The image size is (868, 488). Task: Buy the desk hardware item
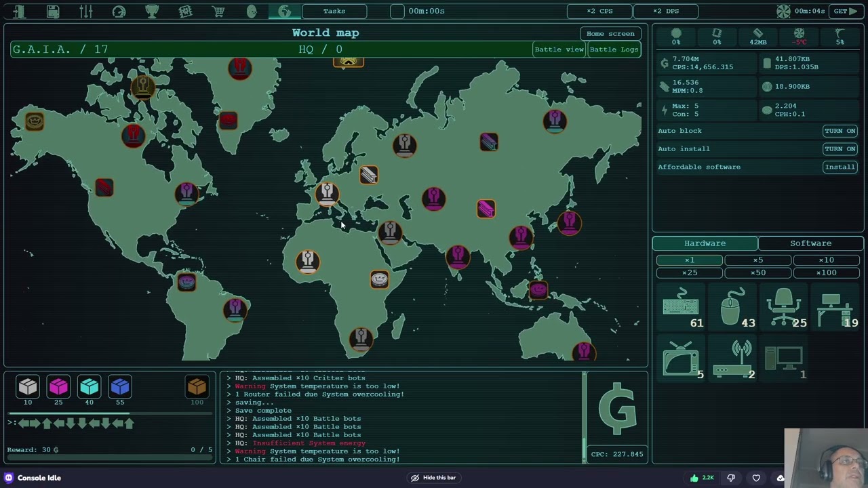coord(836,308)
